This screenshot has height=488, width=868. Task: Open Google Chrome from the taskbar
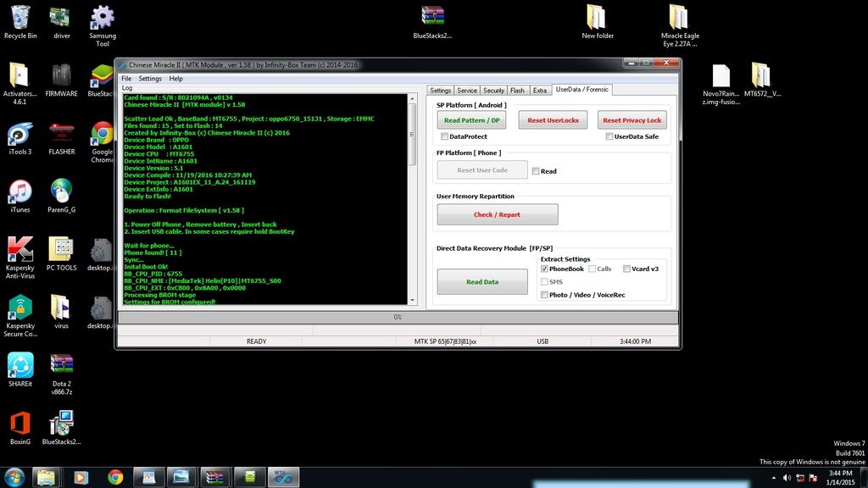point(115,477)
